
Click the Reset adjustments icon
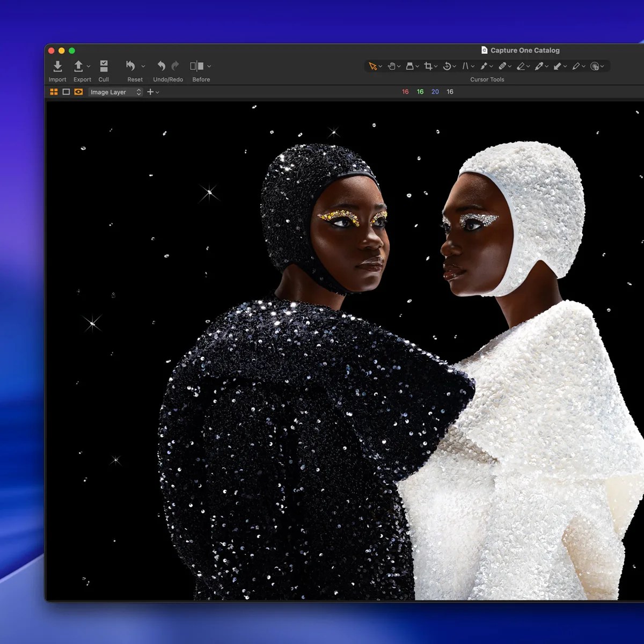[130, 65]
